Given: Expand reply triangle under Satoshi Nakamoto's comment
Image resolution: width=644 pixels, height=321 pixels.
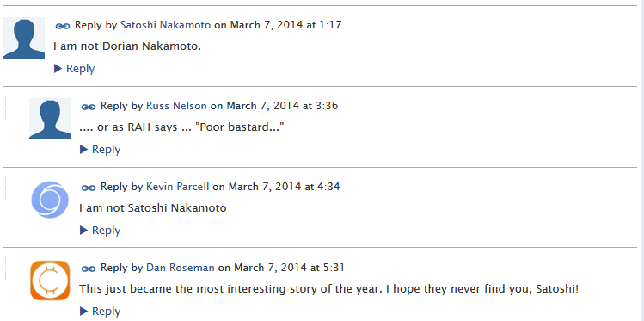Looking at the screenshot, I should tap(58, 69).
